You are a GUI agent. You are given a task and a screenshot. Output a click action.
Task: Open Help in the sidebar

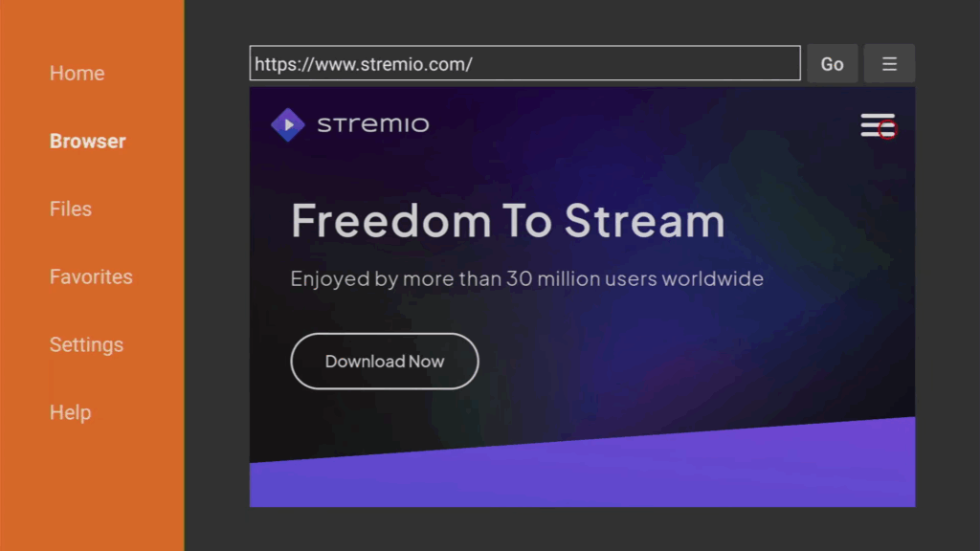(x=70, y=412)
